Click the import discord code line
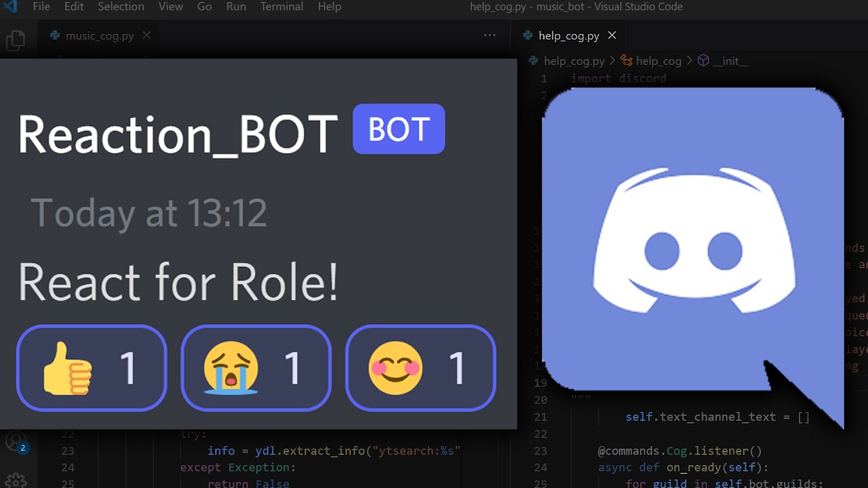The image size is (868, 488). [x=618, y=79]
